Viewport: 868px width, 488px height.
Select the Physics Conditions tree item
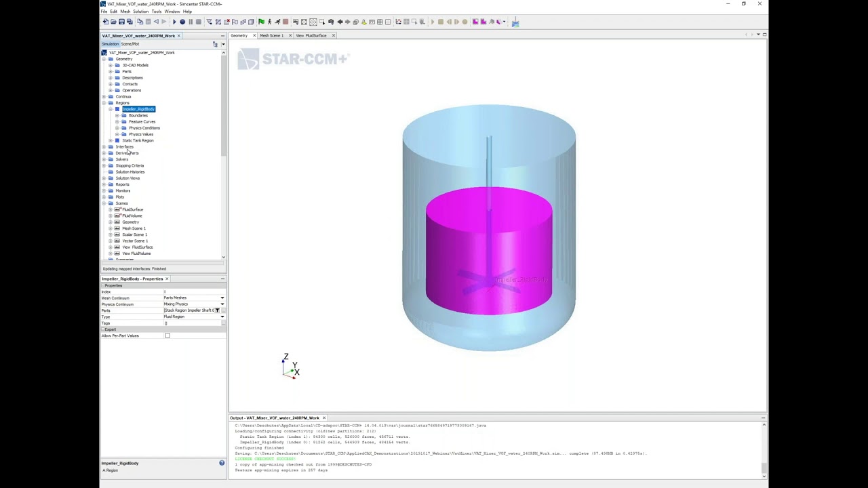tap(144, 128)
